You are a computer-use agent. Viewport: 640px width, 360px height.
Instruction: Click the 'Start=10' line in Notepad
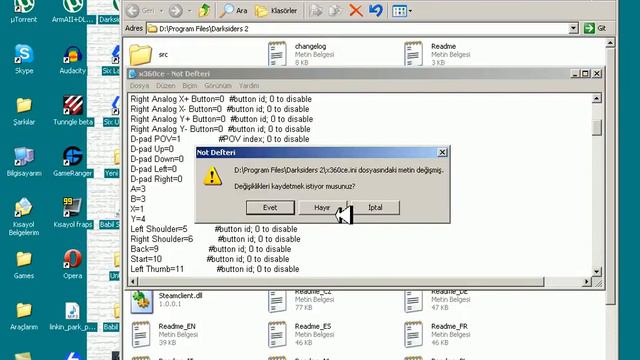(x=210, y=259)
